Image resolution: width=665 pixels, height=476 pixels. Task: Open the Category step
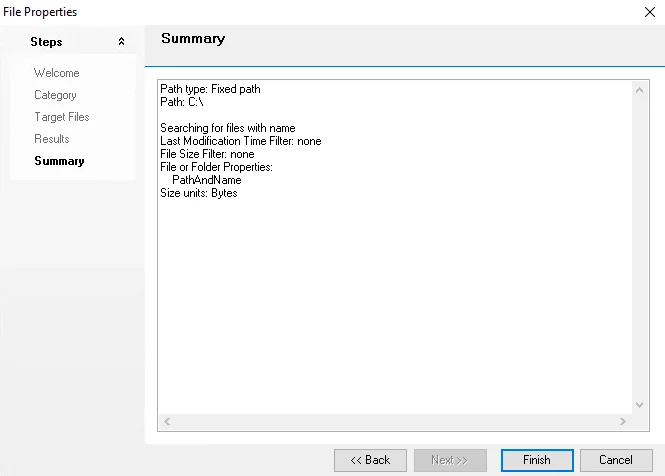[55, 95]
